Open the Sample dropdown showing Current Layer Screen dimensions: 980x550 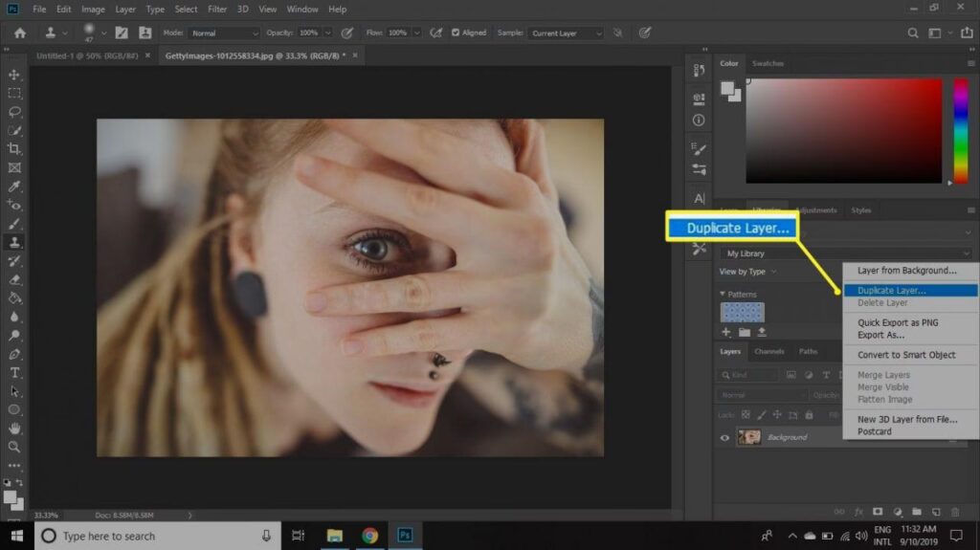(x=566, y=33)
